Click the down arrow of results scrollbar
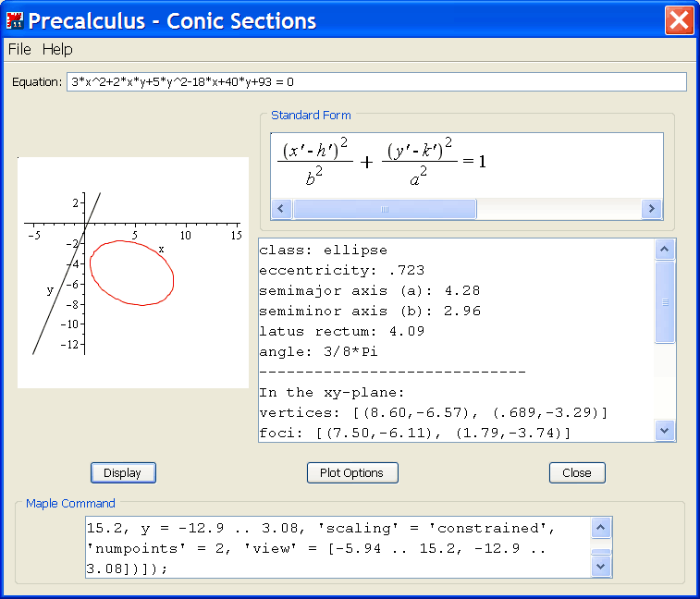This screenshot has height=599, width=700. [665, 430]
